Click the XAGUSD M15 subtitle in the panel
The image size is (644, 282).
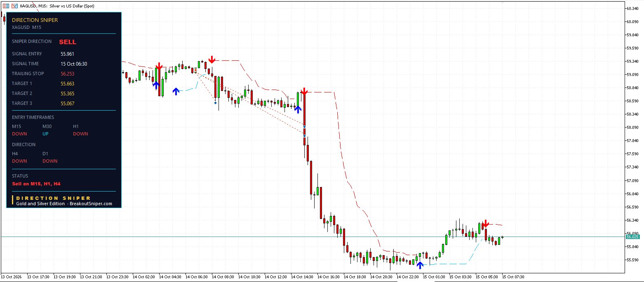(26, 27)
